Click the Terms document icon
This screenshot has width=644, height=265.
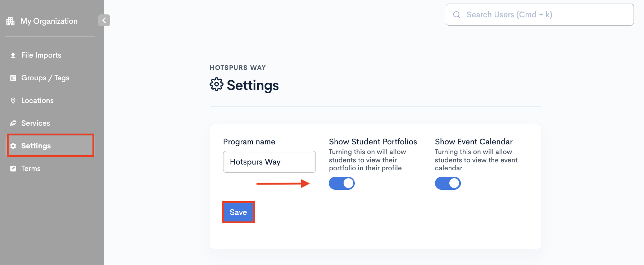[x=13, y=168]
